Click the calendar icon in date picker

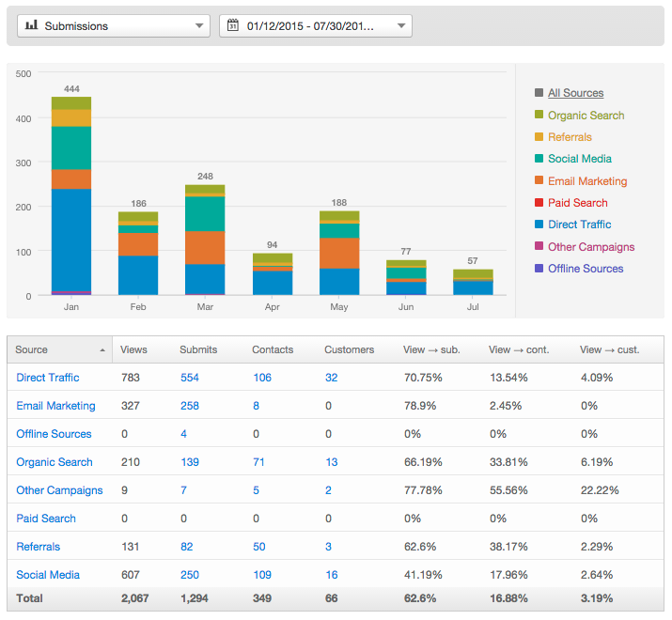[233, 26]
